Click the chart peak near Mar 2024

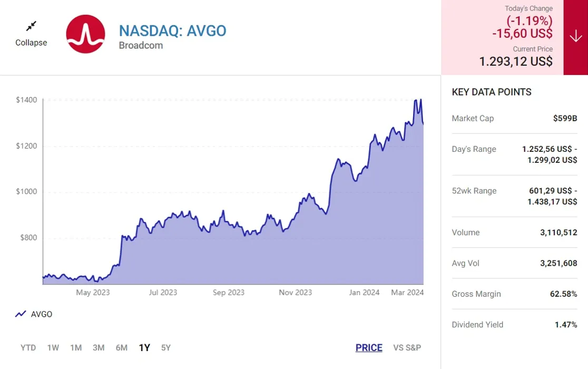pos(420,100)
